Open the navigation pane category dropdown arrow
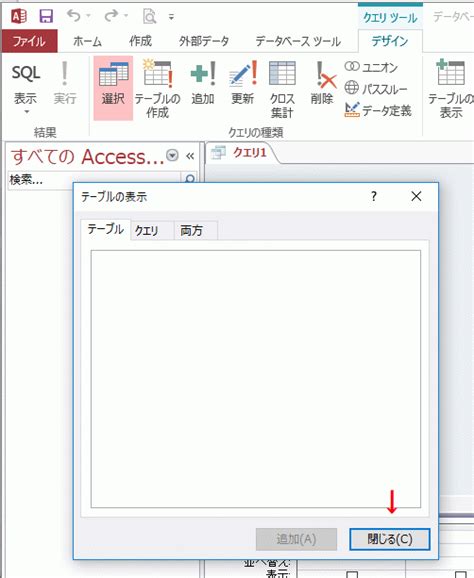 click(172, 155)
